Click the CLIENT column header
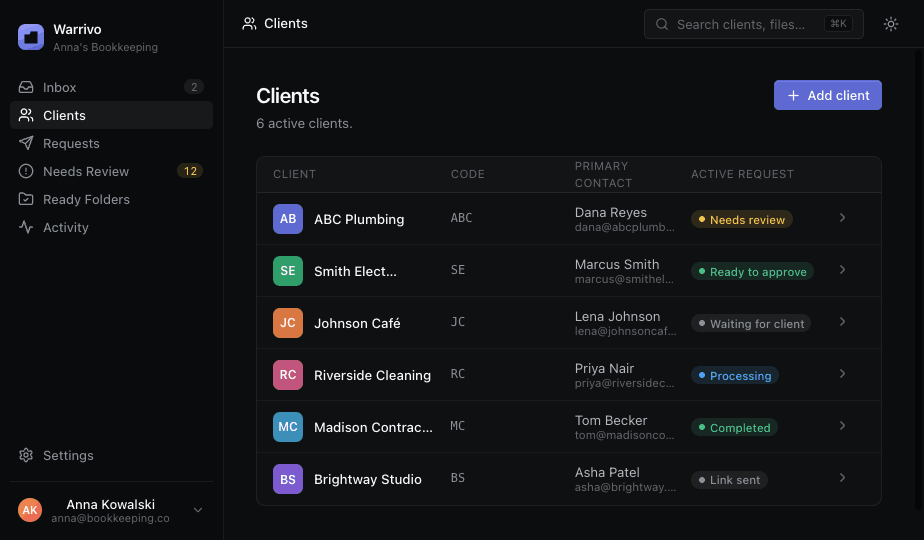The image size is (924, 540). (295, 174)
